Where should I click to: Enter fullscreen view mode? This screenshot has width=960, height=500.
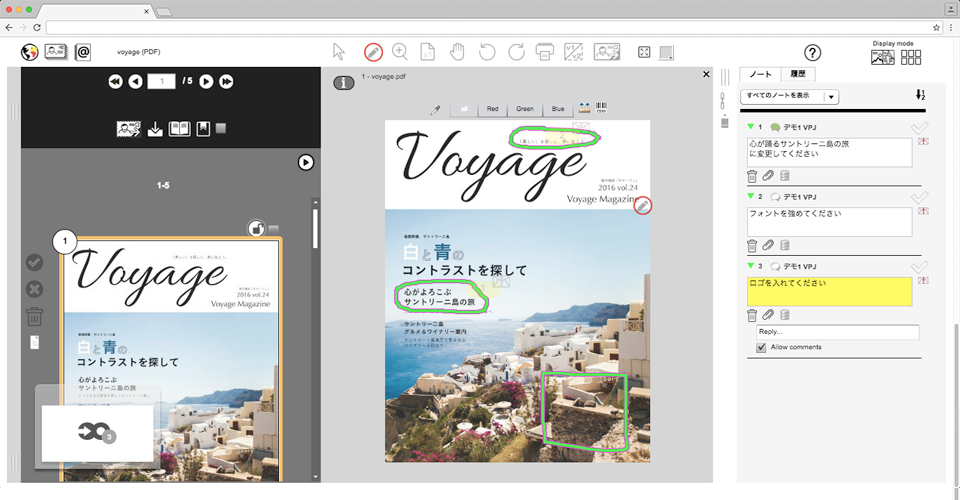pos(644,52)
